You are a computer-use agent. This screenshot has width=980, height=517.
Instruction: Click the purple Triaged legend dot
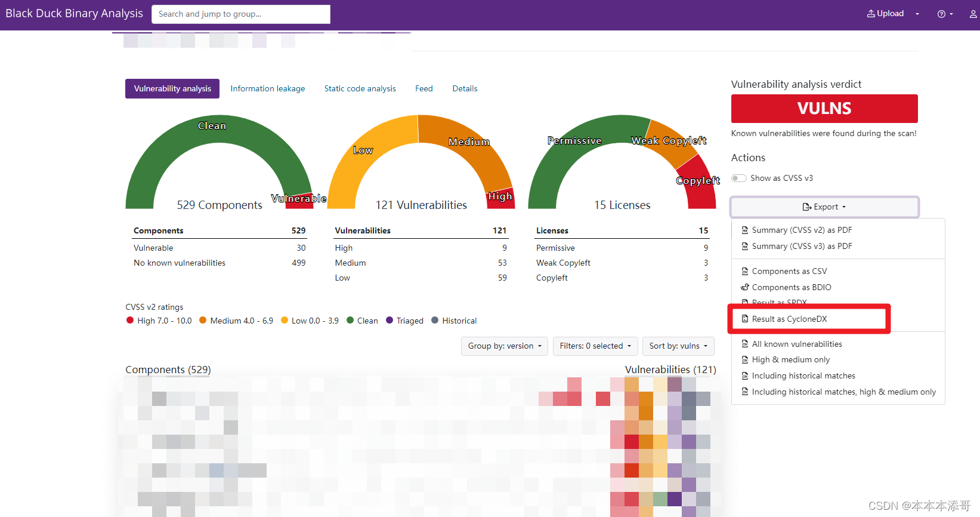[389, 320]
